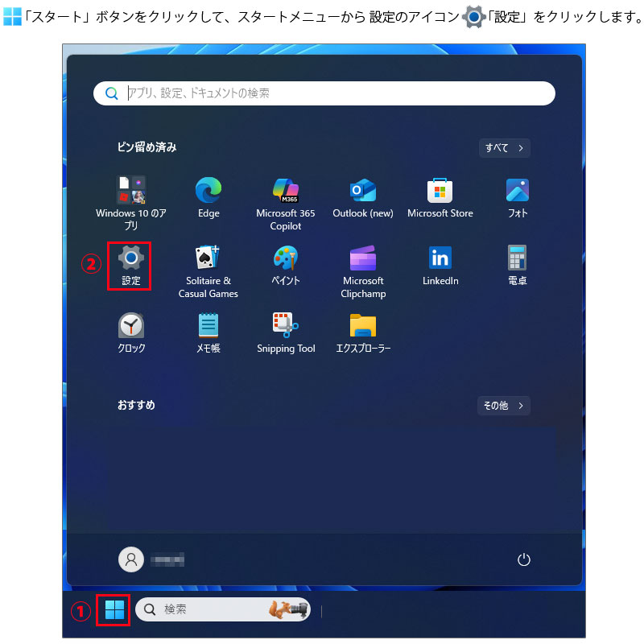Click the taskbar search magnifier icon
This screenshot has height=644, width=644.
150,609
